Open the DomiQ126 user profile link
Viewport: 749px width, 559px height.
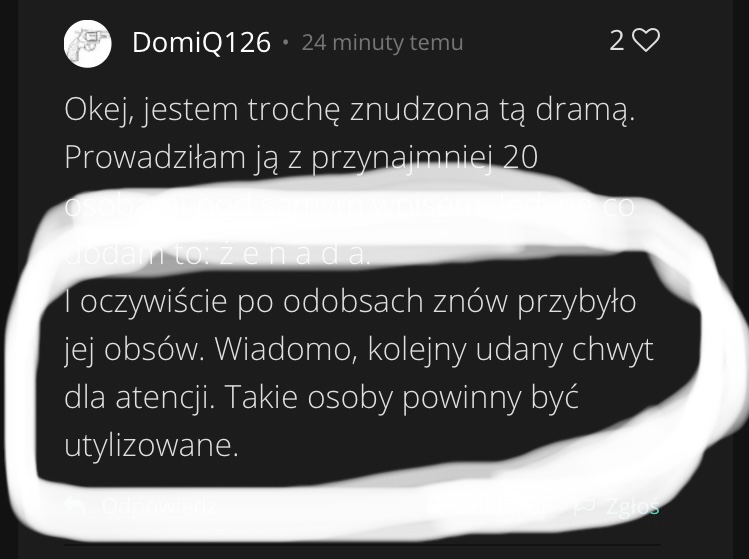[x=201, y=43]
